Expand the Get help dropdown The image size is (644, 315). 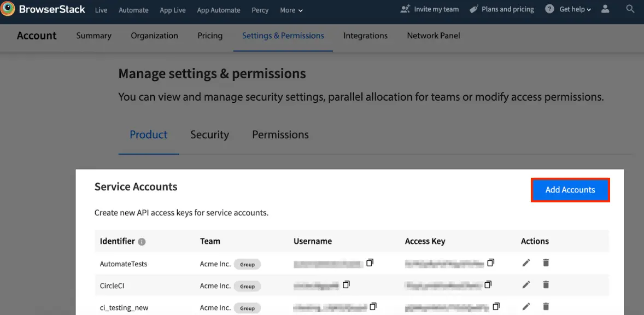click(x=575, y=9)
